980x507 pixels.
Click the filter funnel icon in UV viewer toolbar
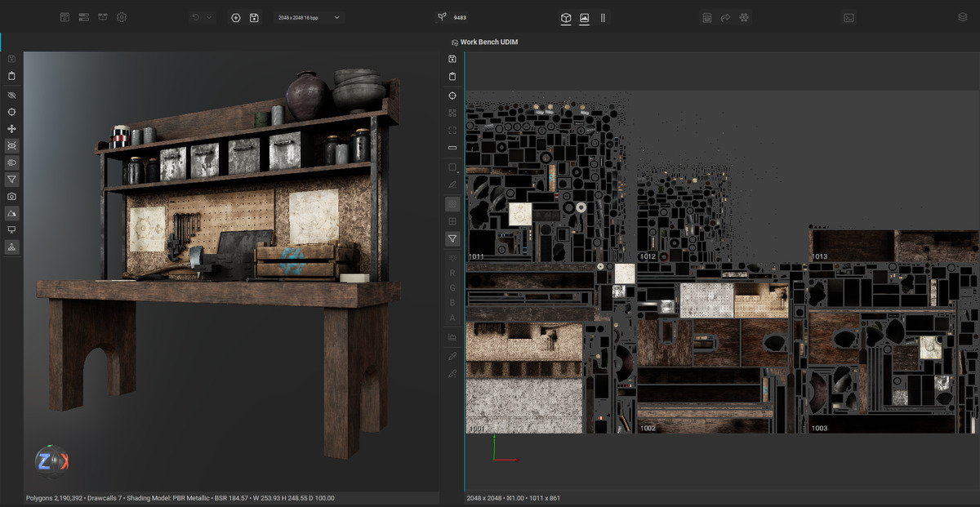point(452,238)
